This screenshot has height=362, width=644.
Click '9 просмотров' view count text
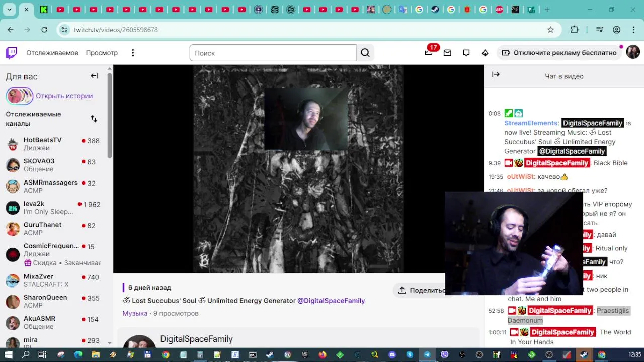coord(176,313)
